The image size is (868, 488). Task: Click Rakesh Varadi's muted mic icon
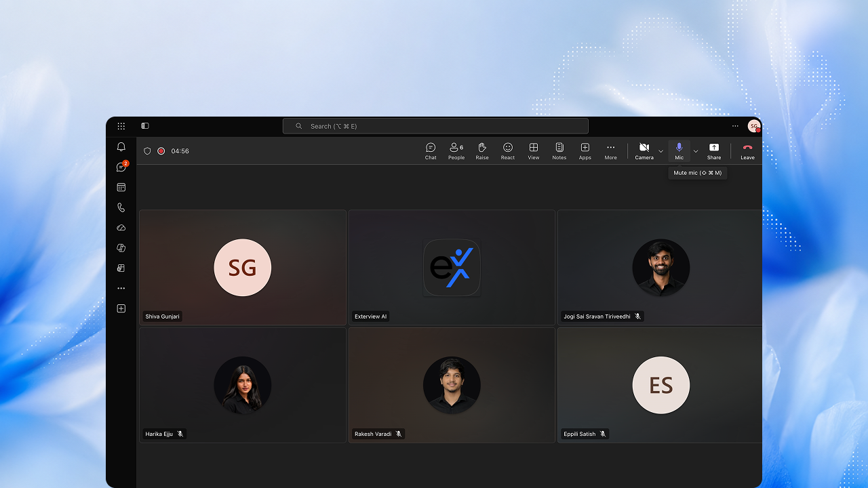[x=399, y=434]
